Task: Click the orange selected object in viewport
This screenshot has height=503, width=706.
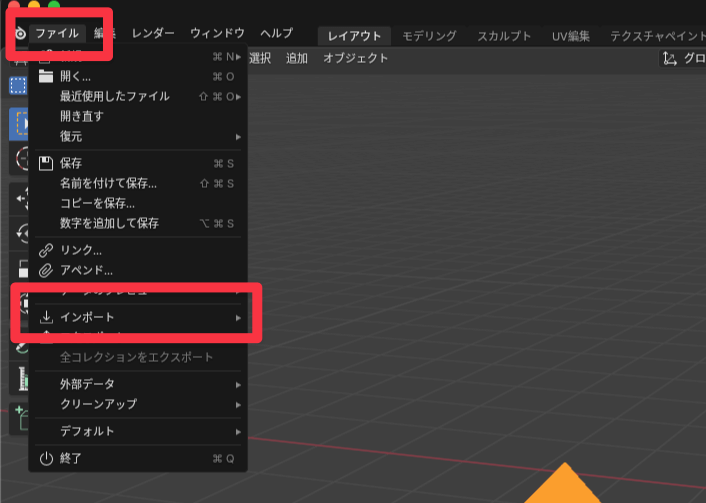Action: point(563,486)
